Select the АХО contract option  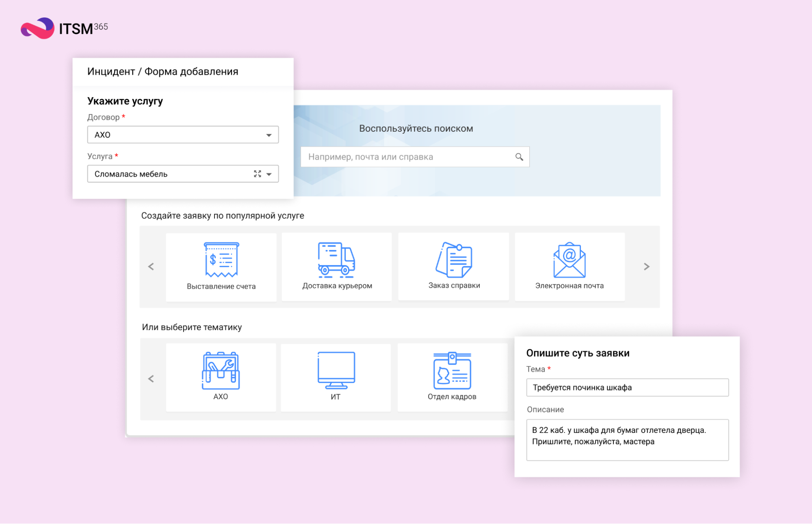(x=182, y=135)
